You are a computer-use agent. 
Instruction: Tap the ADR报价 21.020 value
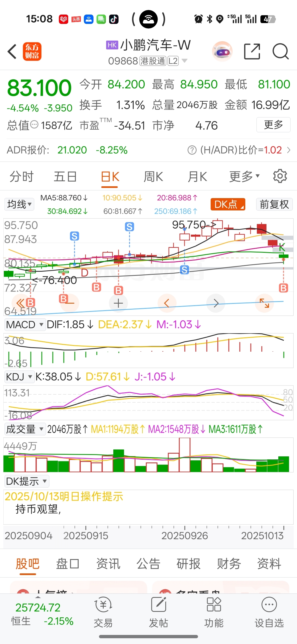(72, 150)
